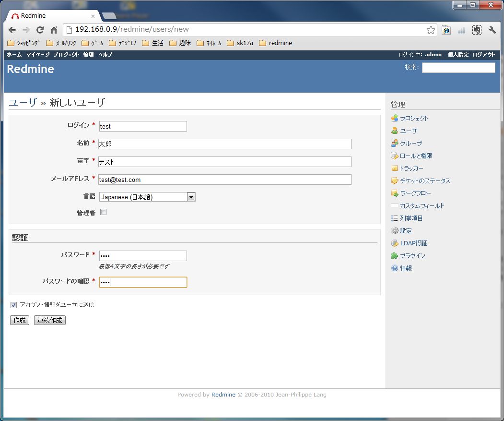
Task: Click 管理 in the top menu
Action: pos(88,54)
